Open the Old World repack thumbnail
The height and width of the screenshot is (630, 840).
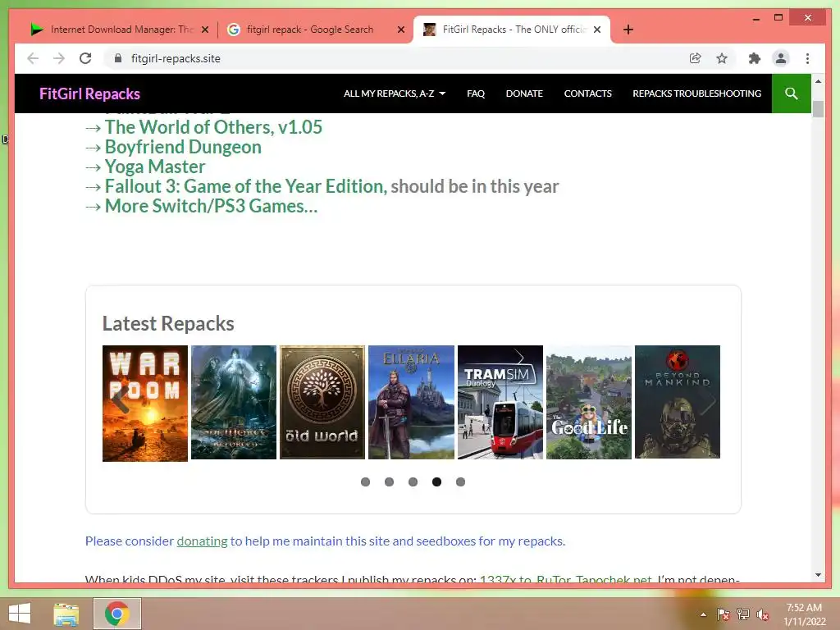322,402
